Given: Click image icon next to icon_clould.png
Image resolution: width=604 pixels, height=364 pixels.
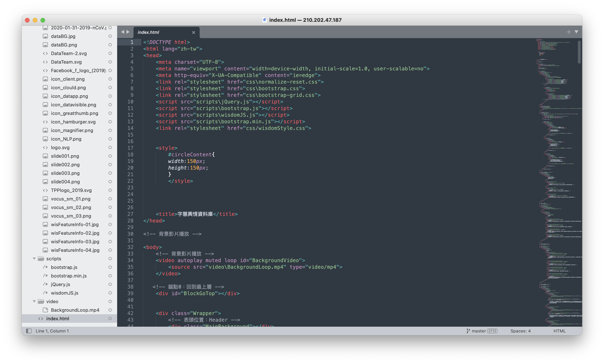Looking at the screenshot, I should (x=45, y=88).
